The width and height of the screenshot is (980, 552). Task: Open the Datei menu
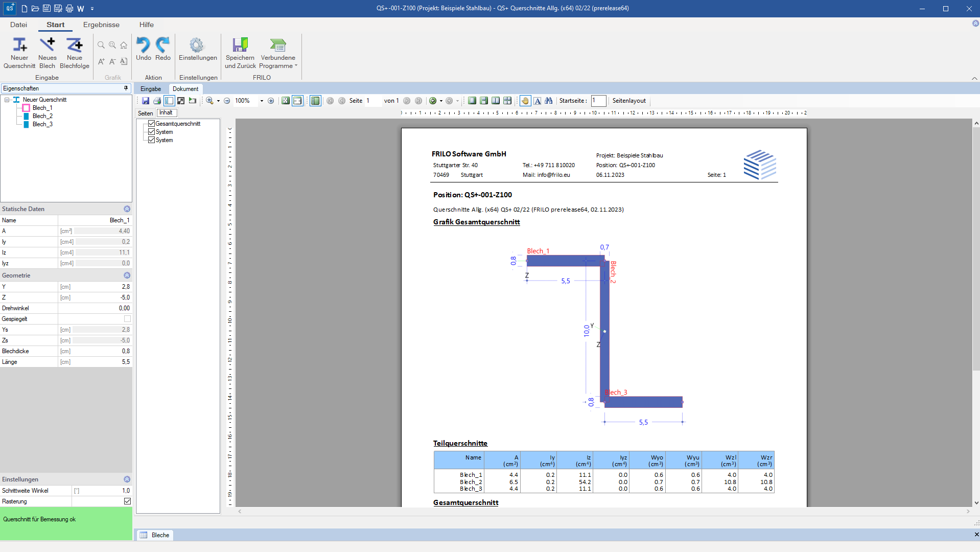18,25
